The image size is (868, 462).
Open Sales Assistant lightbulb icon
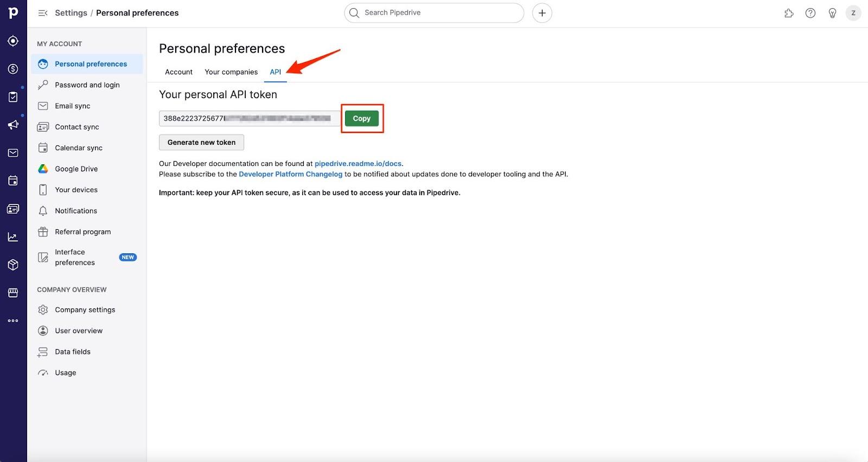click(x=832, y=13)
